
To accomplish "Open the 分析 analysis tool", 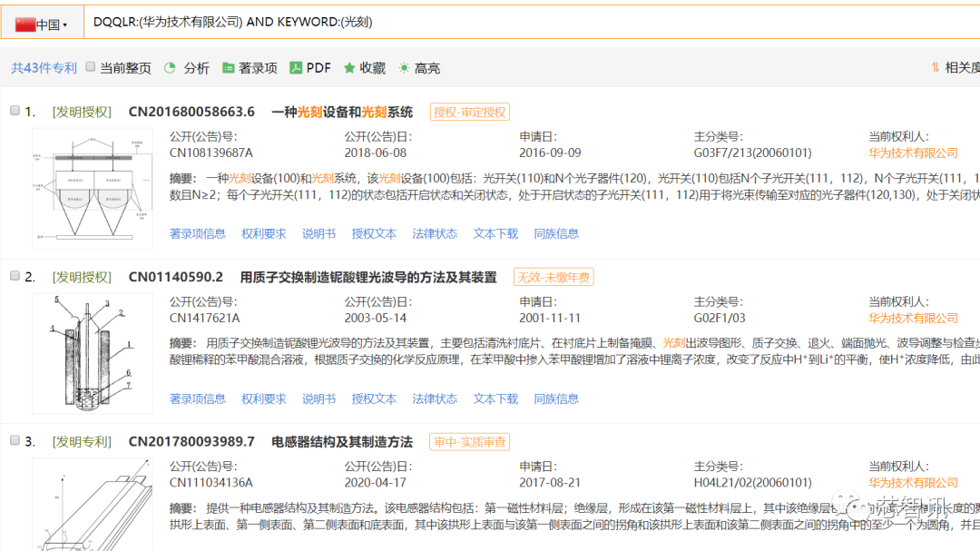I will tap(196, 68).
